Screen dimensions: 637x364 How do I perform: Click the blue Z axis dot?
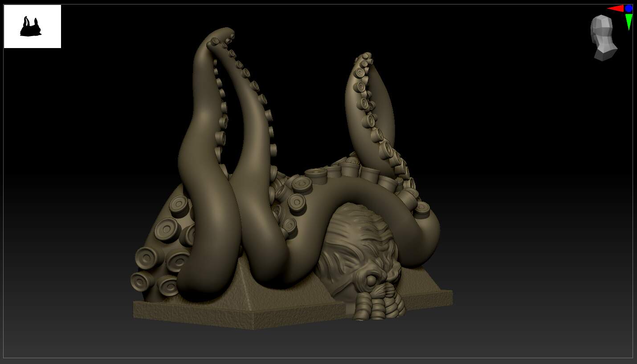tap(629, 8)
